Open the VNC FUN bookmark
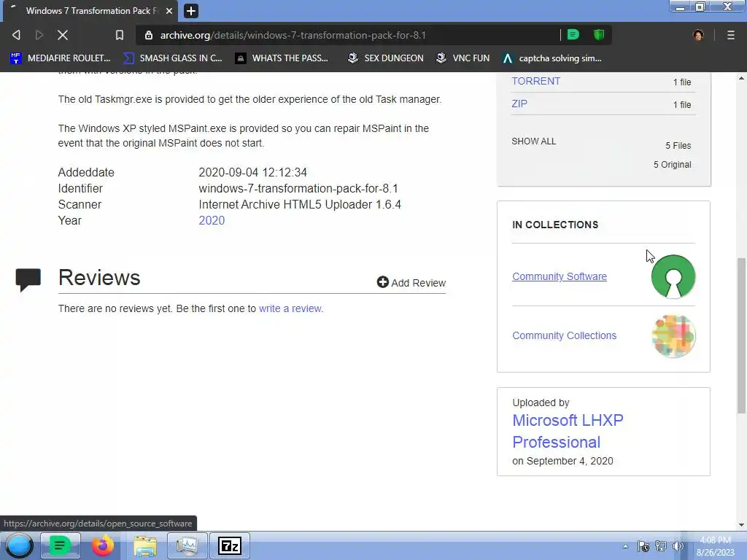This screenshot has height=560, width=747. (x=463, y=58)
